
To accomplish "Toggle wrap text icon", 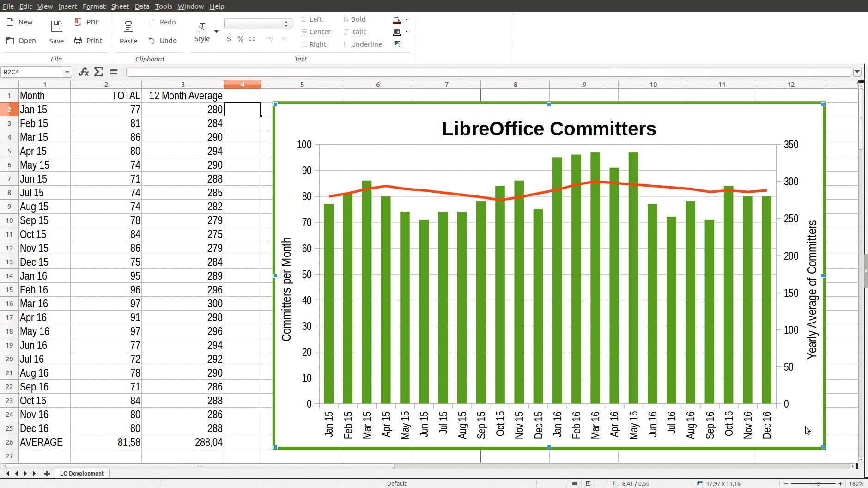I will tap(397, 44).
